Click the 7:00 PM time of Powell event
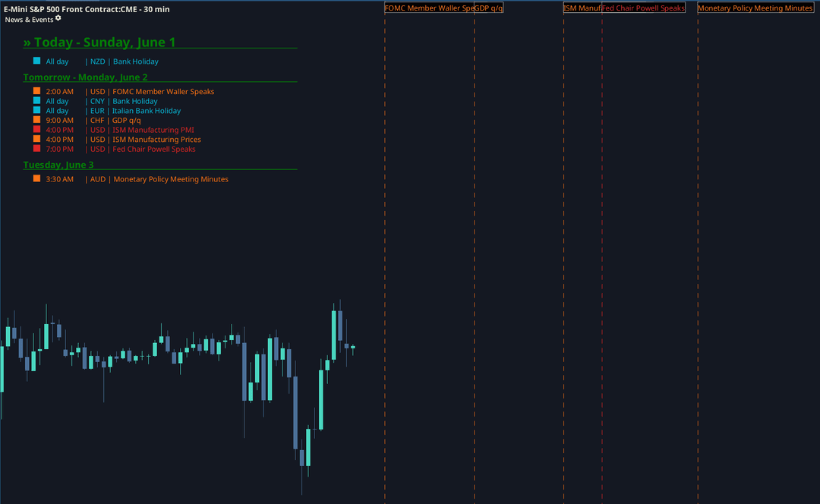Screen dimensions: 820x504 tap(60, 149)
